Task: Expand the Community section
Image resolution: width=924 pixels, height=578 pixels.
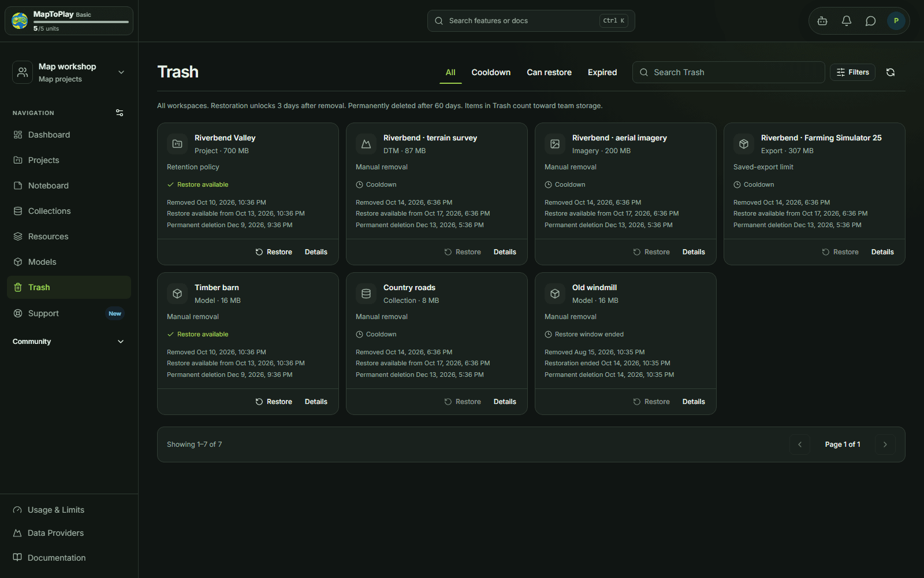Action: click(69, 342)
